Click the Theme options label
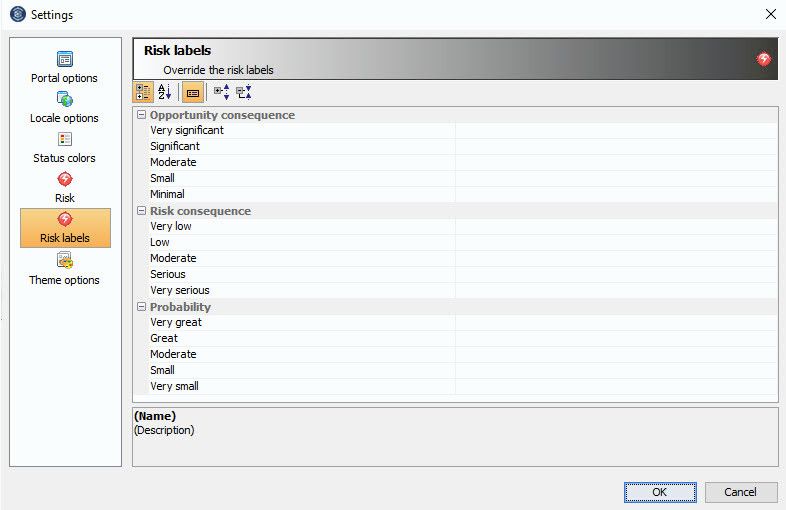The image size is (786, 510). [x=64, y=280]
